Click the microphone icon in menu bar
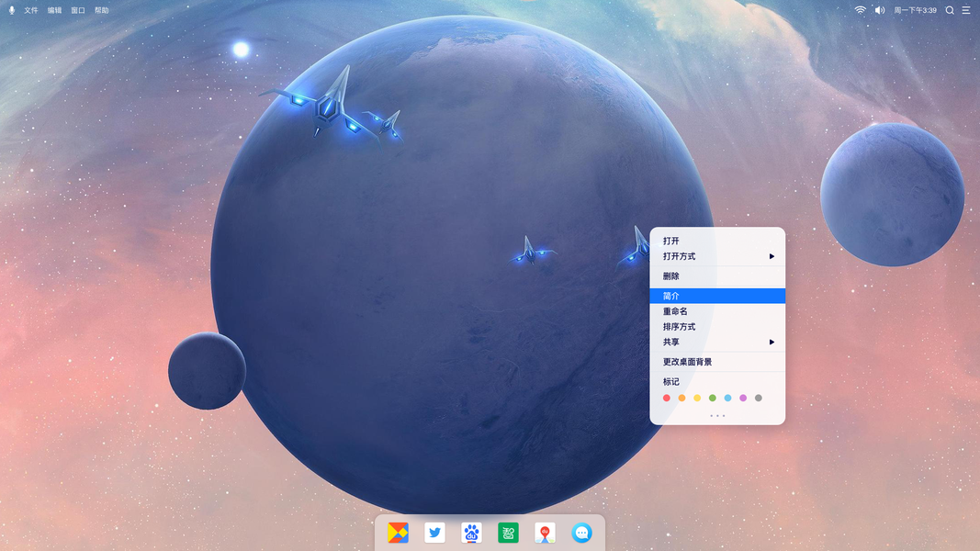 coord(11,10)
